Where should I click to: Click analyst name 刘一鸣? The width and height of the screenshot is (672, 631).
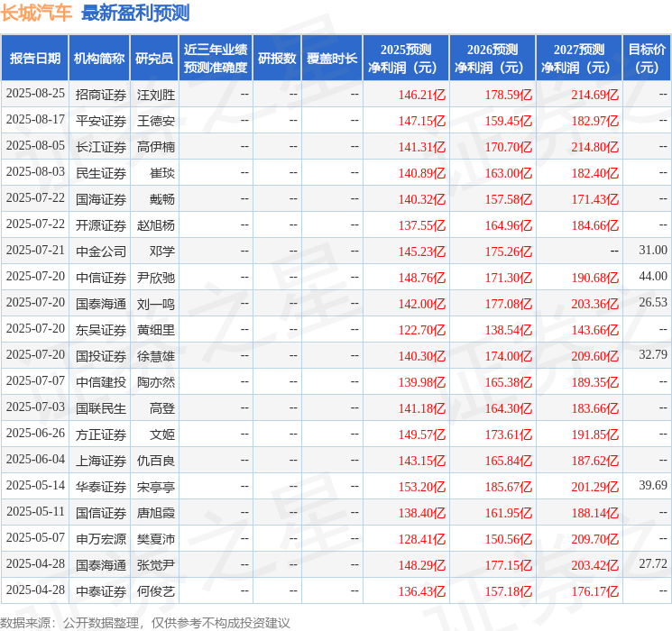[155, 304]
